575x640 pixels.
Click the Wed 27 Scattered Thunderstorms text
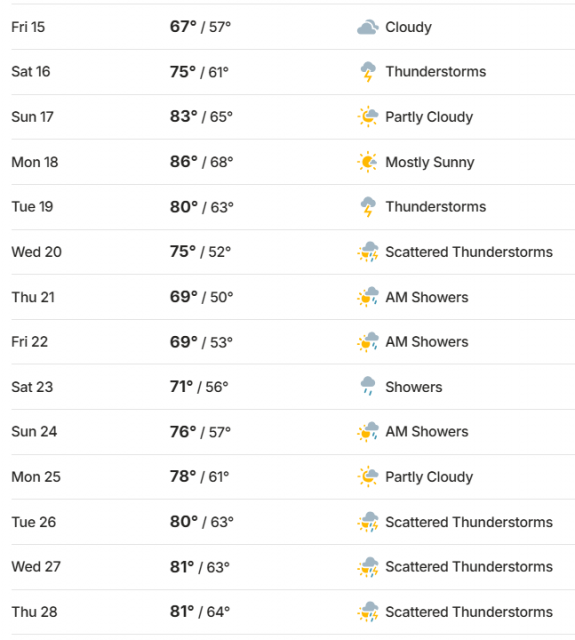pos(469,567)
